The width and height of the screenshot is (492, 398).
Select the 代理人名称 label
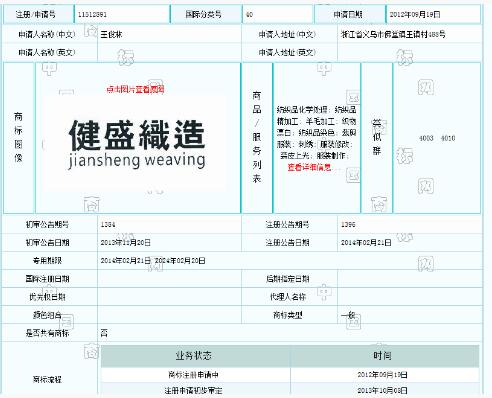[x=287, y=297]
